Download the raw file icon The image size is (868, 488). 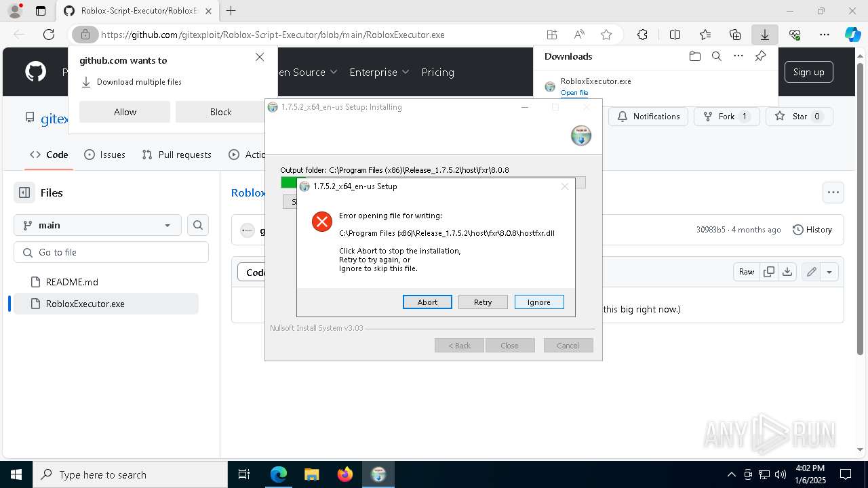(x=787, y=272)
